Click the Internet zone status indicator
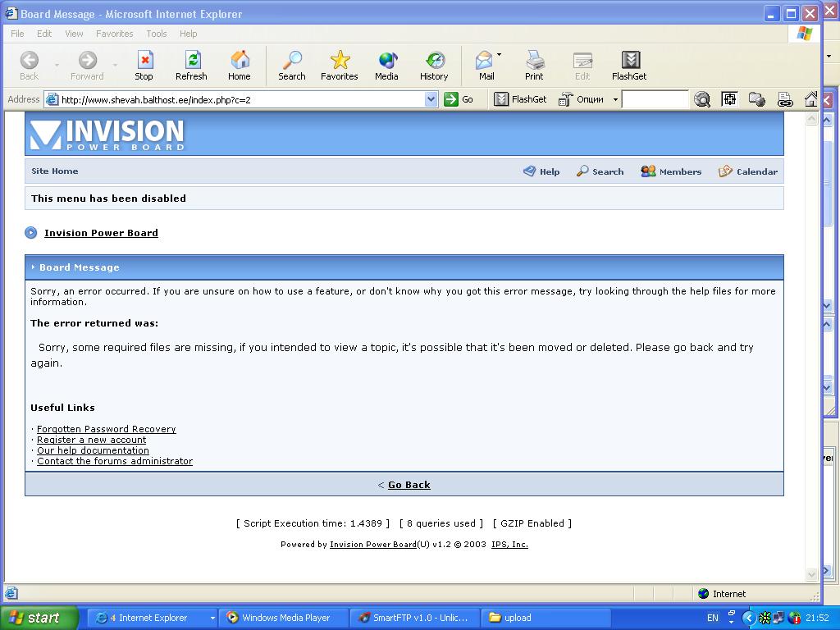This screenshot has width=840, height=630. click(x=722, y=594)
